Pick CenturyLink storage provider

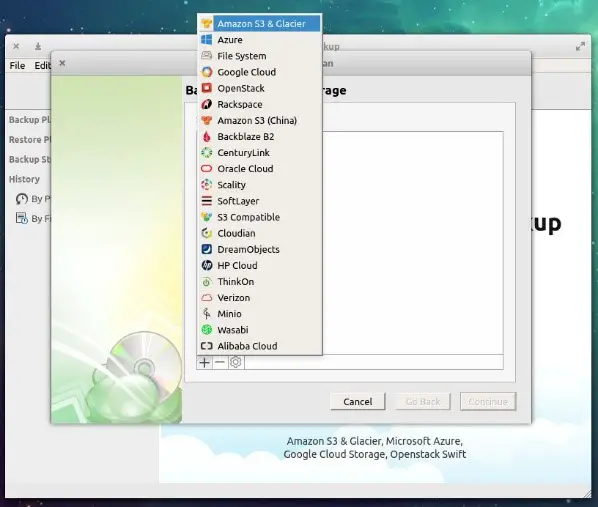coord(260,153)
